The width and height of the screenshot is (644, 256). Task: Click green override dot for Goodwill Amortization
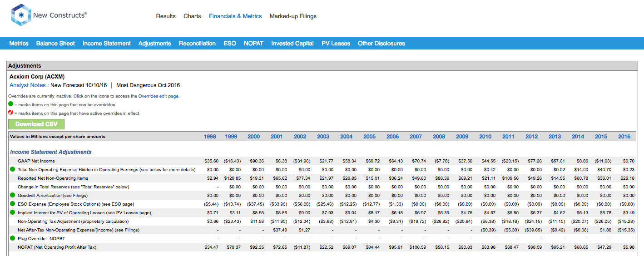12,195
